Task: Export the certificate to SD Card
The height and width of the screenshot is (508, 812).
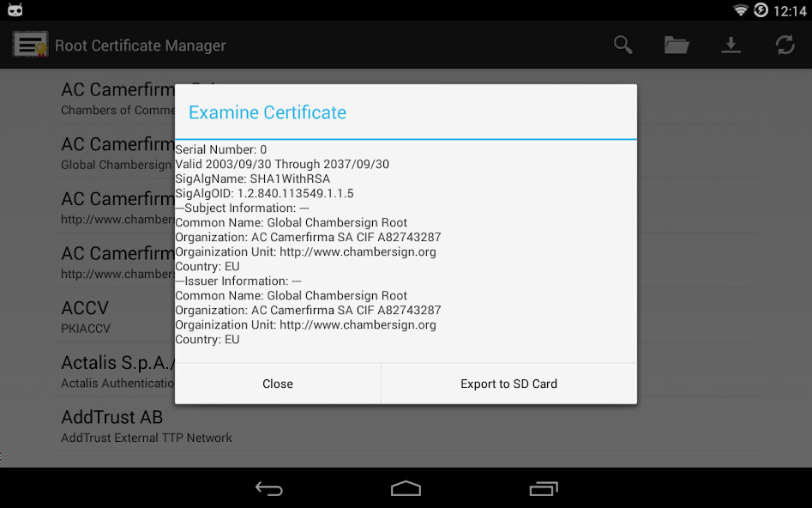Action: (x=508, y=384)
